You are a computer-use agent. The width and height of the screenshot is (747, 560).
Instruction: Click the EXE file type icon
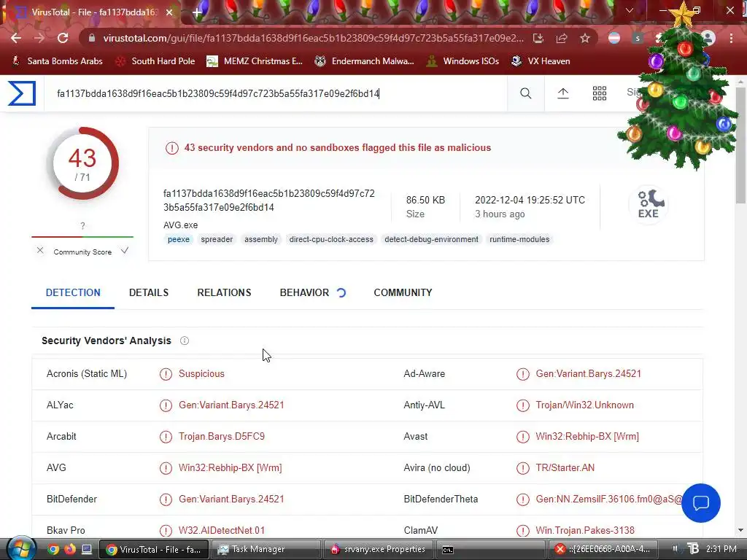649,204
